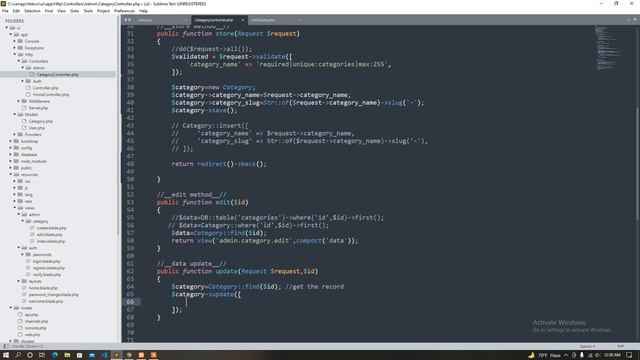Screen dimensions: 640x360
Task: Select CategoryController.php in the sidebar
Action: coord(58,75)
